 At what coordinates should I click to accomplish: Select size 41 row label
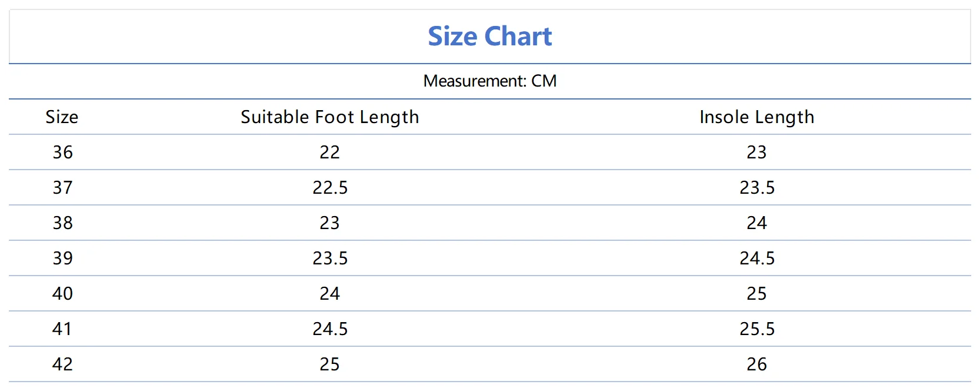tap(62, 329)
